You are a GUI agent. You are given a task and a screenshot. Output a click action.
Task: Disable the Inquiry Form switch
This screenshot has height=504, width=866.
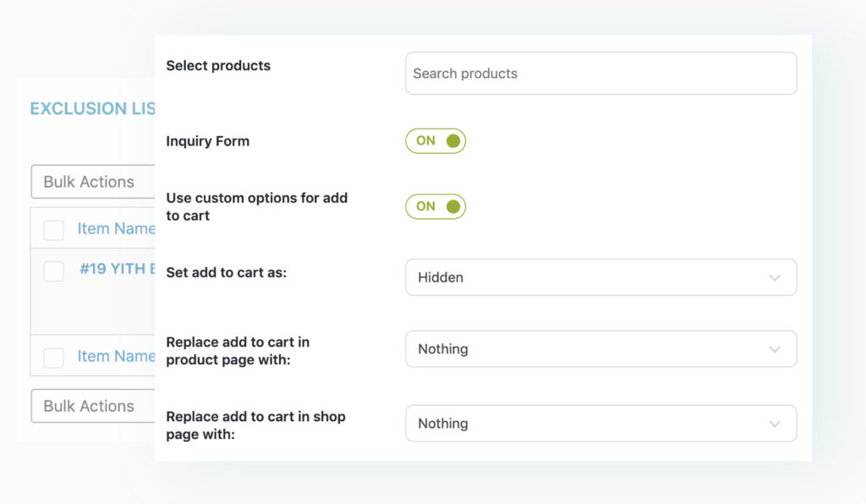(x=435, y=140)
